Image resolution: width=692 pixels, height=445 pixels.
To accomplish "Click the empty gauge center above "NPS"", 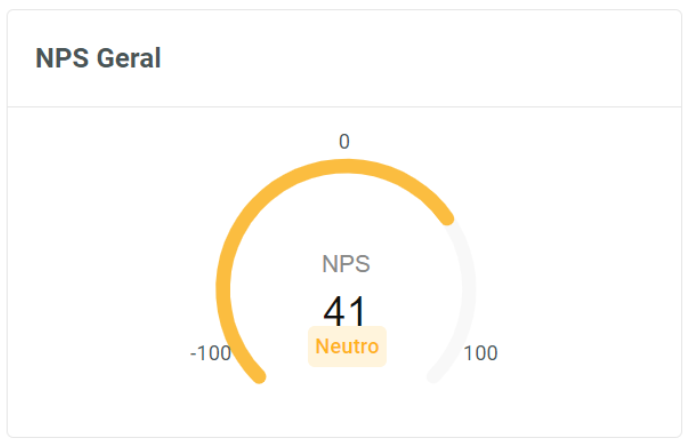I will (346, 215).
